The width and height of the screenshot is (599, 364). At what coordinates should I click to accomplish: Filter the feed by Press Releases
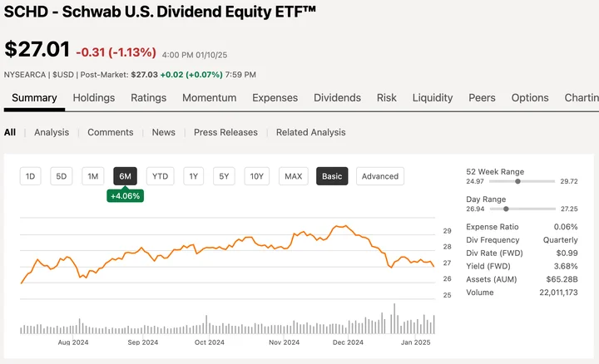225,132
